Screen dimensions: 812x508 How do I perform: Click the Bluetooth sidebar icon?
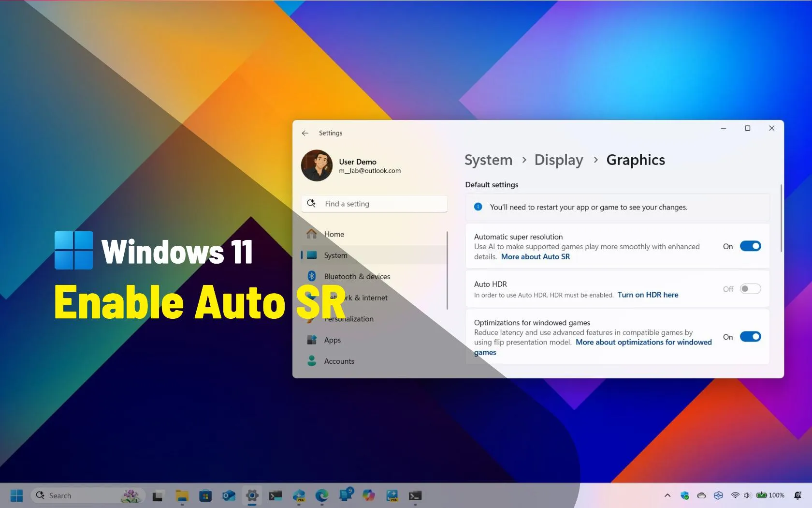coord(312,276)
